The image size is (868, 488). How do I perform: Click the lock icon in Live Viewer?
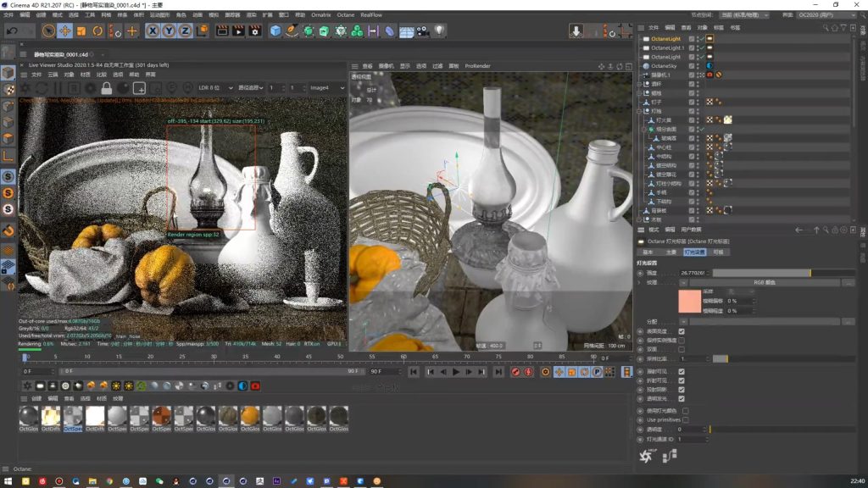point(107,88)
